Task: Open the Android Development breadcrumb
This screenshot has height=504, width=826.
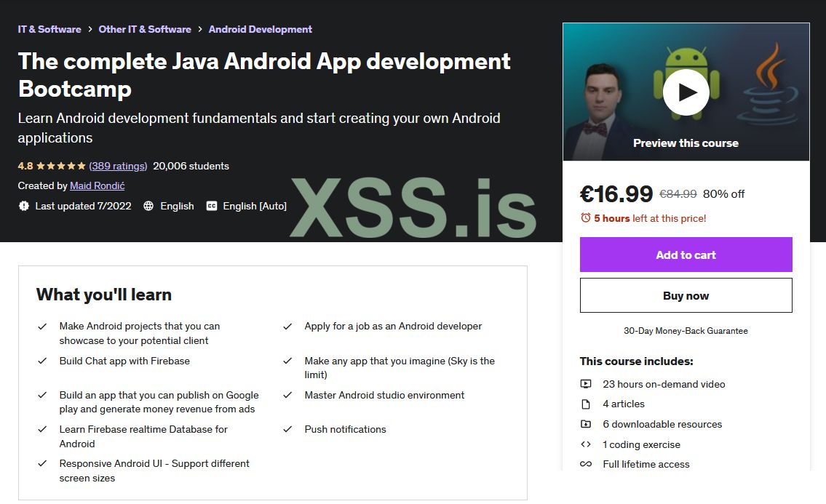Action: pos(261,30)
